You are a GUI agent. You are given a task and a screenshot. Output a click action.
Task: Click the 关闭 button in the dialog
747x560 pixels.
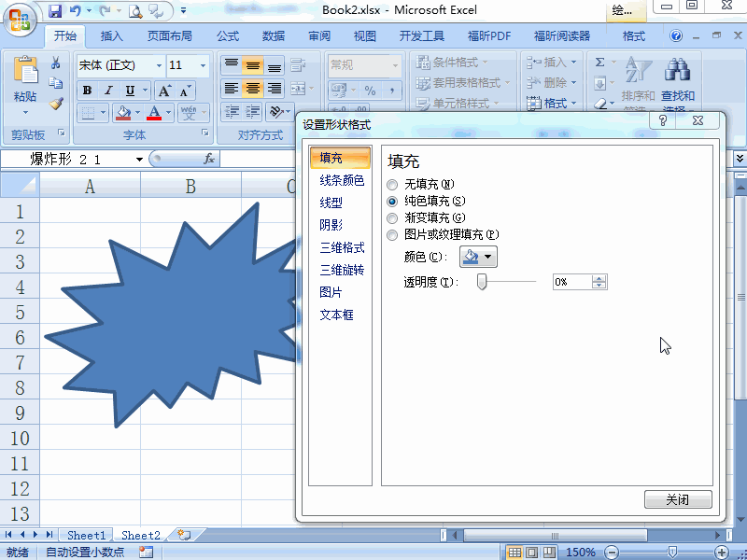678,499
